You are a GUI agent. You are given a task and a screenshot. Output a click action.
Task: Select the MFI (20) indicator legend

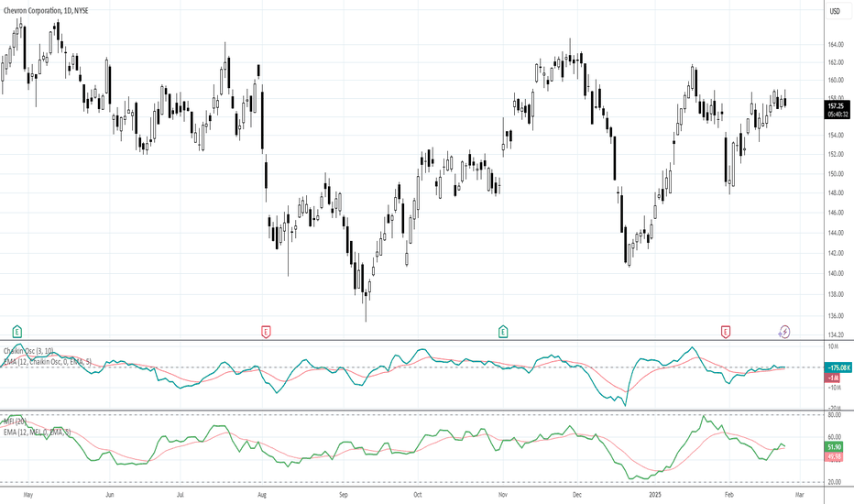tap(15, 422)
